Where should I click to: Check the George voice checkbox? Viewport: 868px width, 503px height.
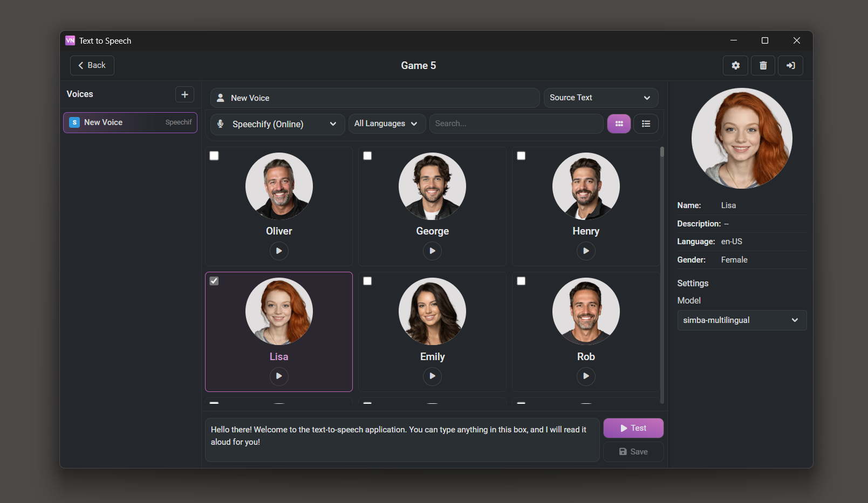pos(367,156)
